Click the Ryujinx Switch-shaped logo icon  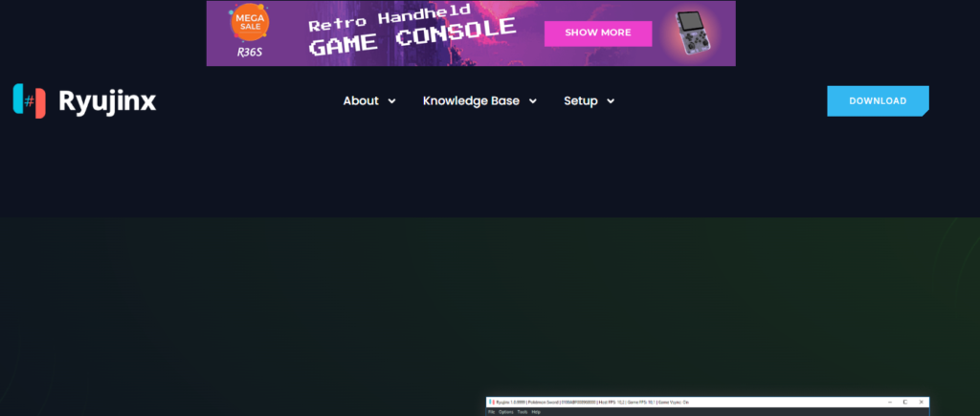pos(30,100)
